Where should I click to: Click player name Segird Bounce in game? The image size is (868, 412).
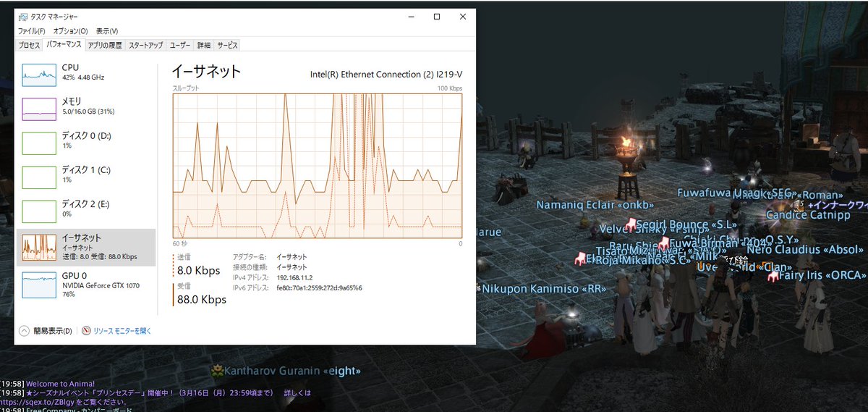point(686,224)
